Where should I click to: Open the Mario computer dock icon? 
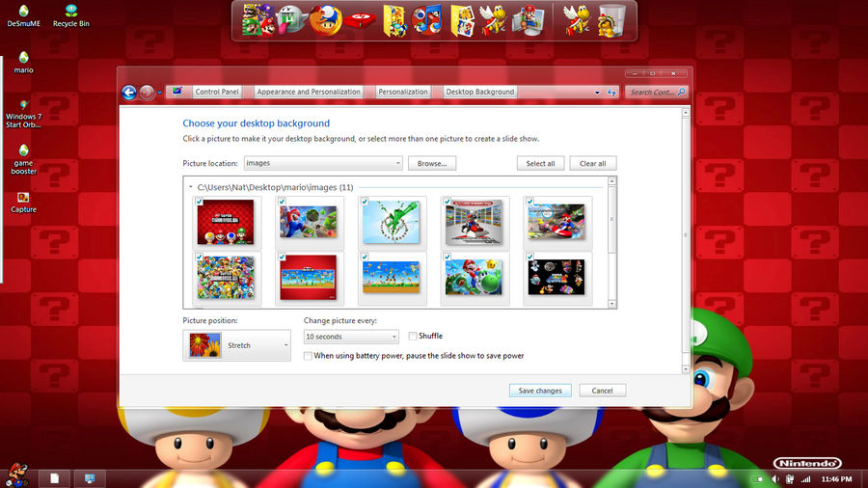(529, 21)
